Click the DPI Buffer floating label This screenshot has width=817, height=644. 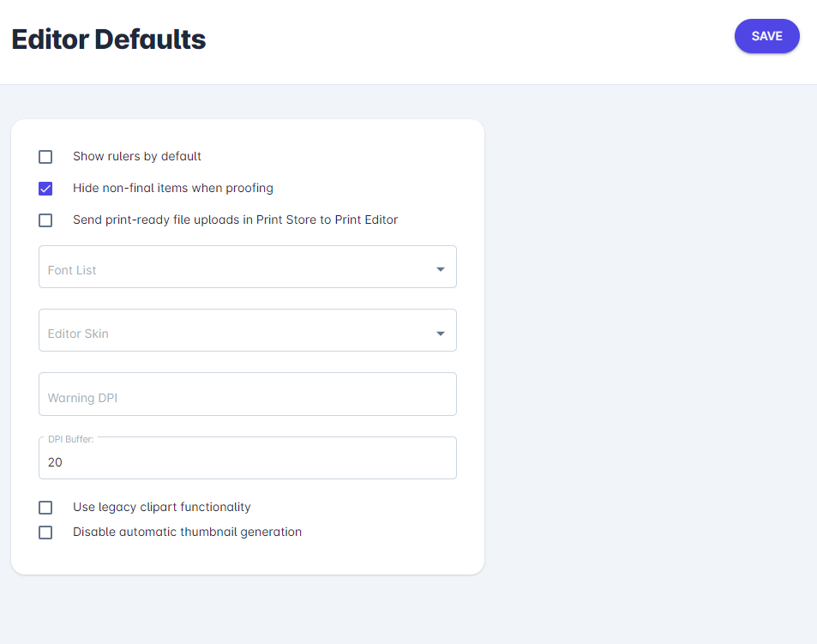[x=71, y=439]
